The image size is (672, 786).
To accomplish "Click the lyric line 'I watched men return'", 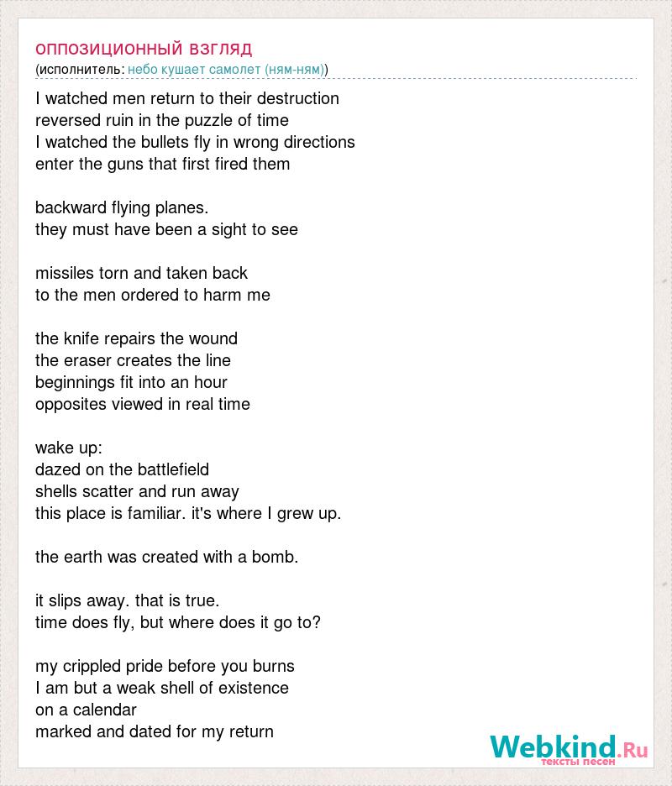I will 187,98.
